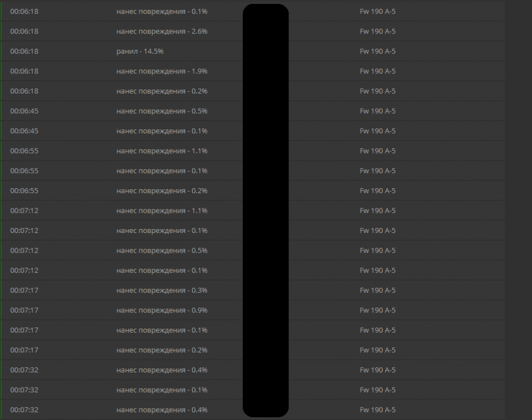The height and width of the screenshot is (420, 532).
Task: Click Fw 190 A-5 in the 0.9% damage row
Action: tap(378, 310)
